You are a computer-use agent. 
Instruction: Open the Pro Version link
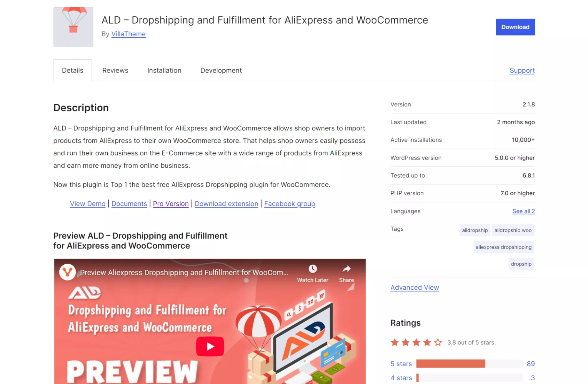[171, 204]
